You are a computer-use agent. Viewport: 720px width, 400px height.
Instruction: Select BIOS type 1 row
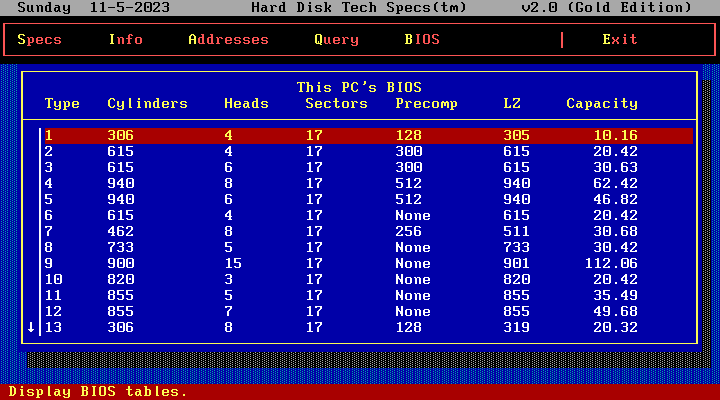coord(369,135)
